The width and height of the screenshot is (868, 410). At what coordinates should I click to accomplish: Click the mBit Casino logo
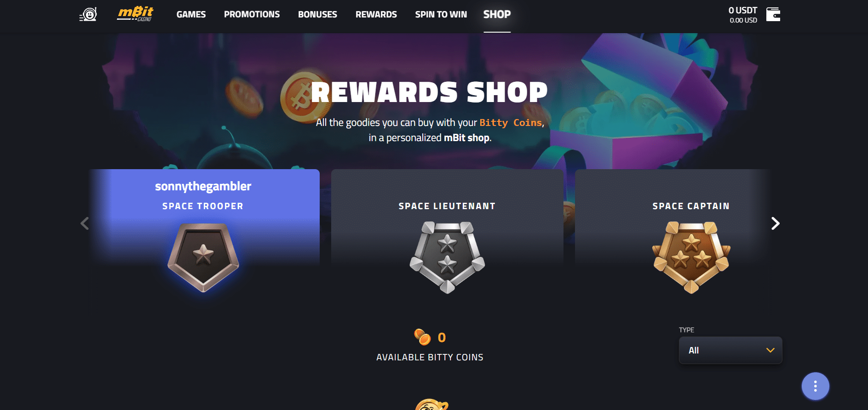(x=135, y=14)
